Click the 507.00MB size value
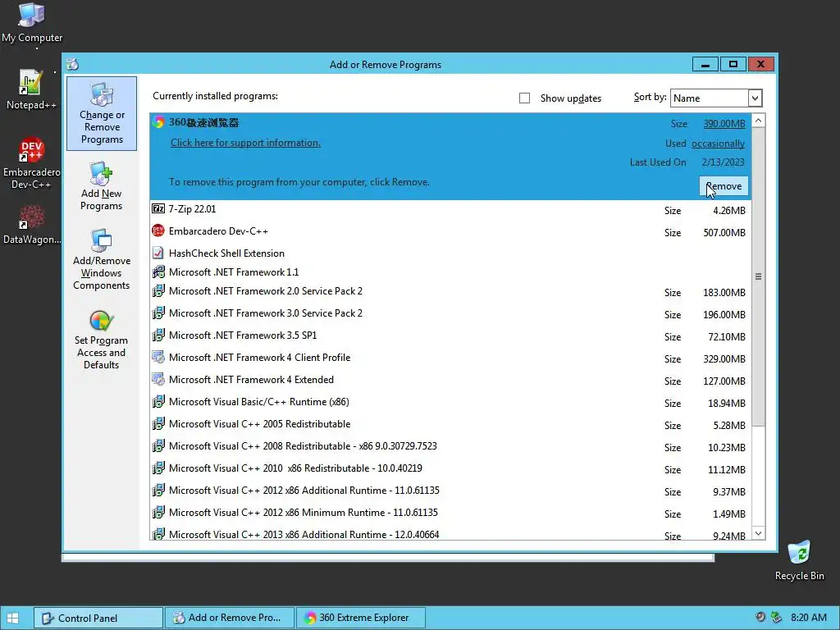Viewport: 840px width, 630px height. tap(724, 232)
